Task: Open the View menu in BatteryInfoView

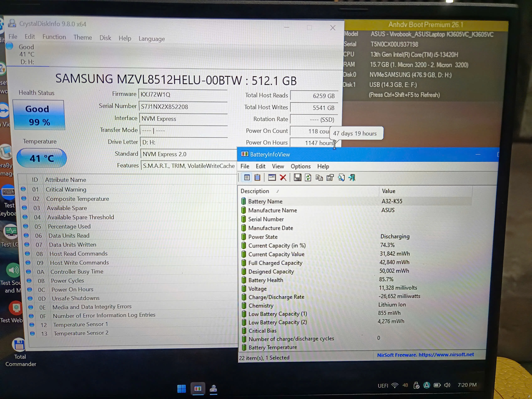Action: coord(278,166)
